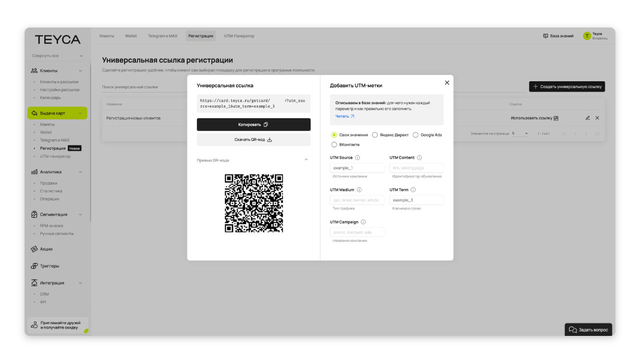Collapse the Аналитика section chevron

[x=80, y=172]
